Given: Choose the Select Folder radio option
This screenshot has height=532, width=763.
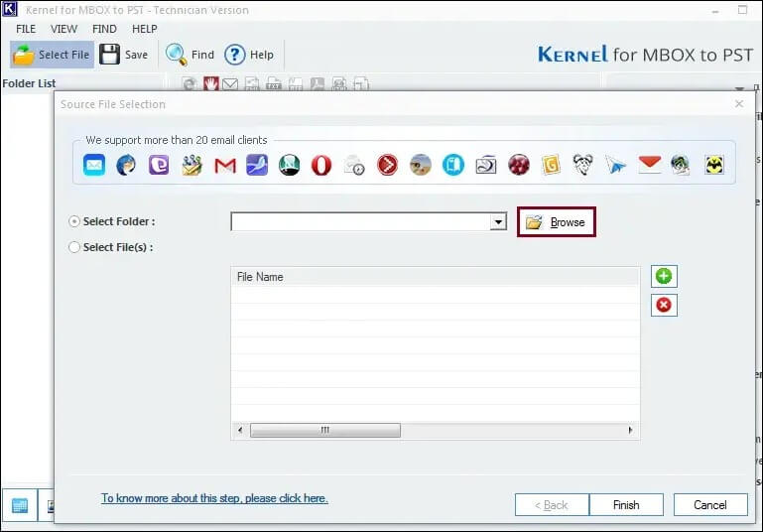Looking at the screenshot, I should coord(74,221).
